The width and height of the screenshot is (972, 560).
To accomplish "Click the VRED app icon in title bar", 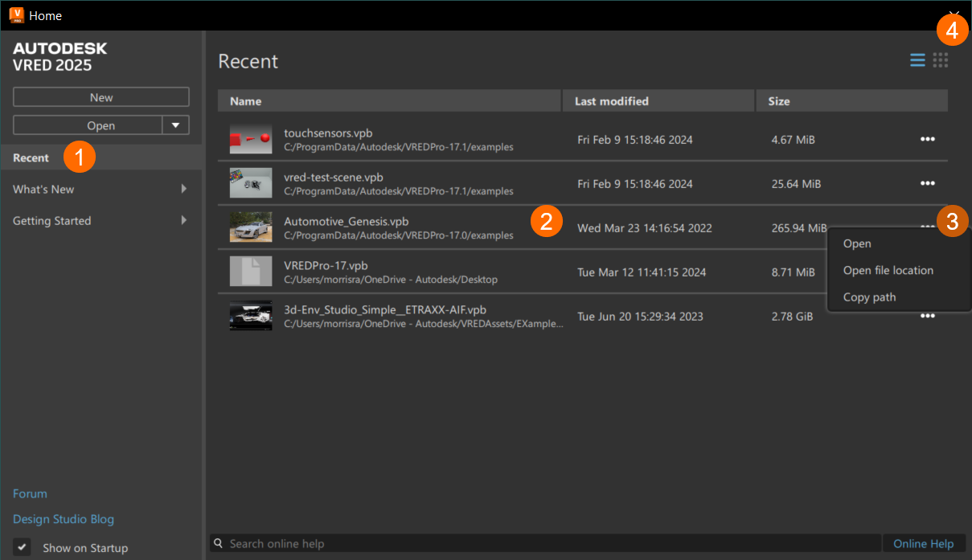I will coord(16,14).
